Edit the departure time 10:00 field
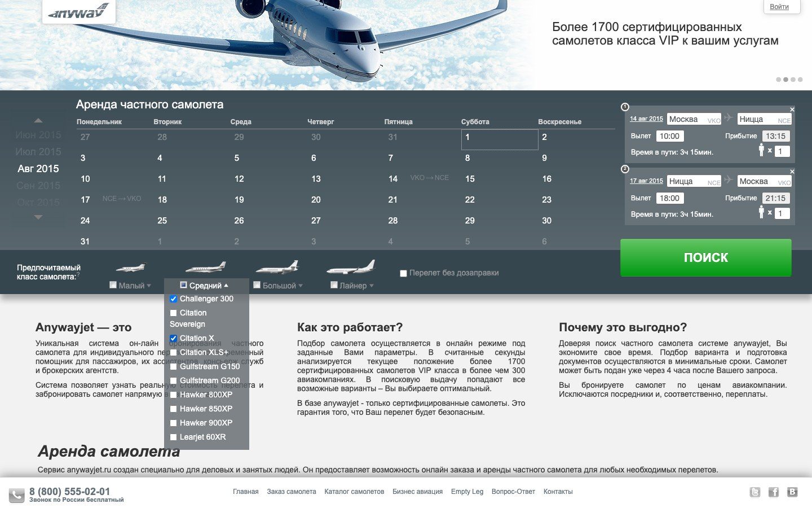The width and height of the screenshot is (812, 508). coord(670,136)
